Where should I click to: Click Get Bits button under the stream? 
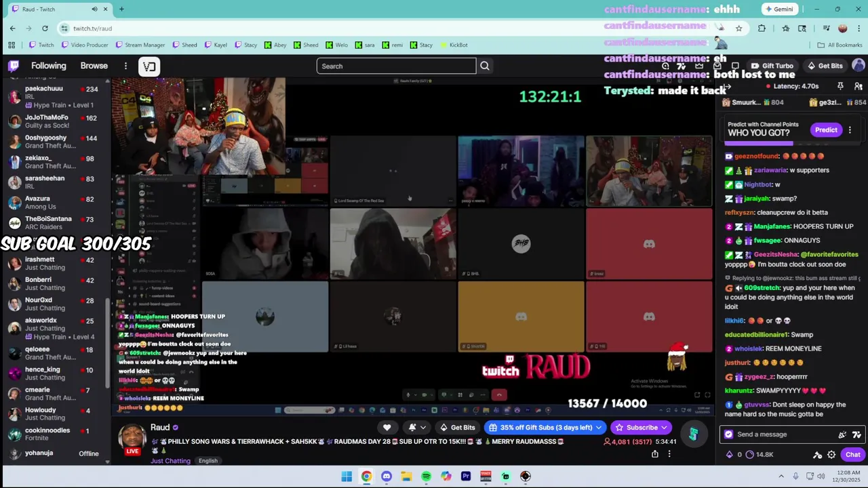(457, 428)
